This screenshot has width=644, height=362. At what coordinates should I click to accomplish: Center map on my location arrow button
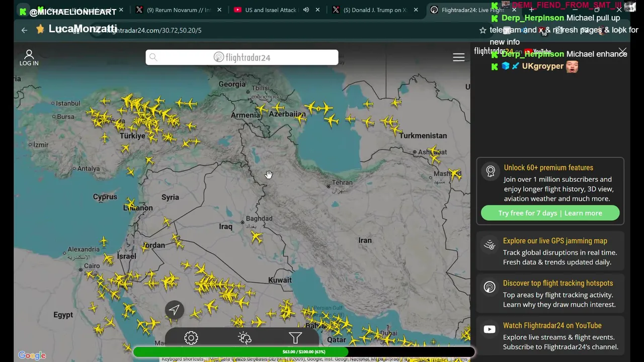(174, 310)
